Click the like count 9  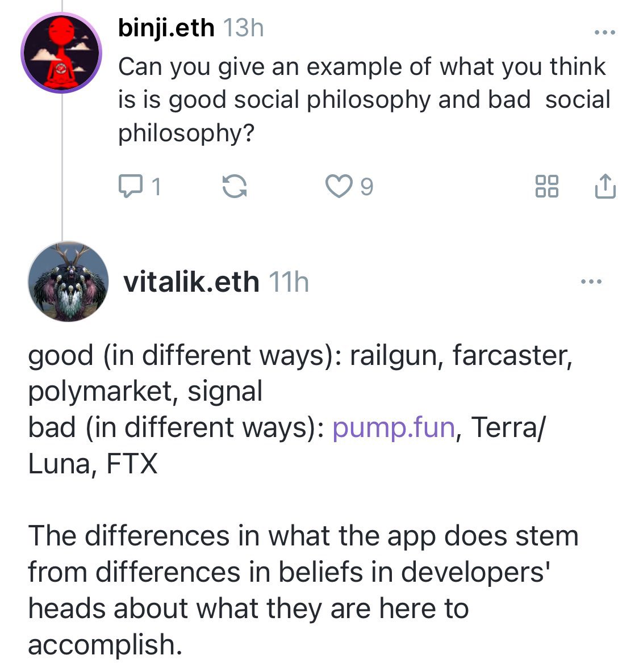367,186
